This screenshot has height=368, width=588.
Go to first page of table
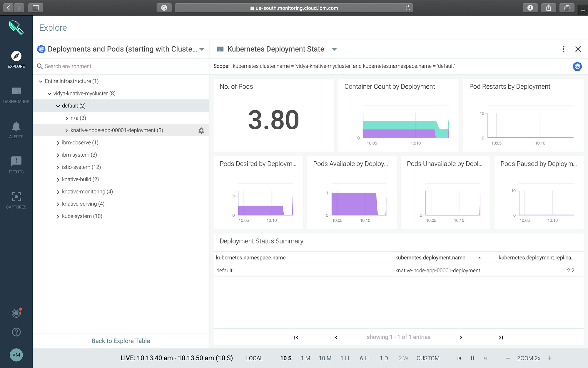point(296,337)
